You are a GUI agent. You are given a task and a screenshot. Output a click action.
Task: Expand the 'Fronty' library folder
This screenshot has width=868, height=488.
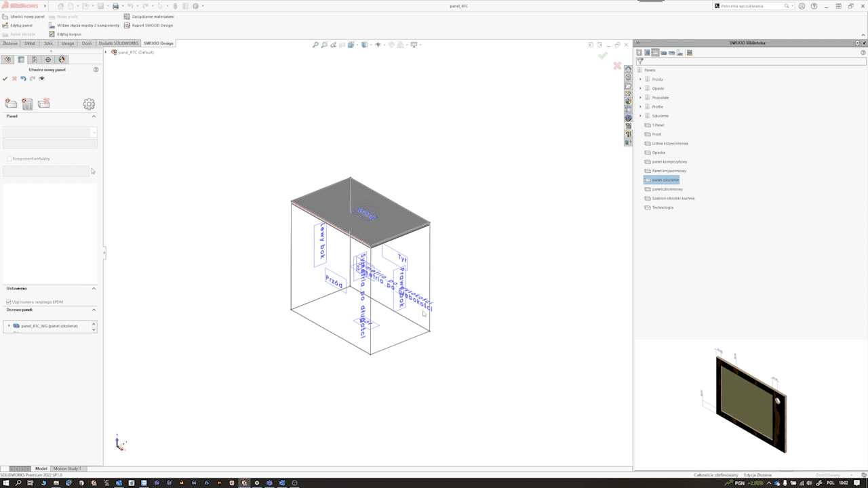tap(640, 79)
